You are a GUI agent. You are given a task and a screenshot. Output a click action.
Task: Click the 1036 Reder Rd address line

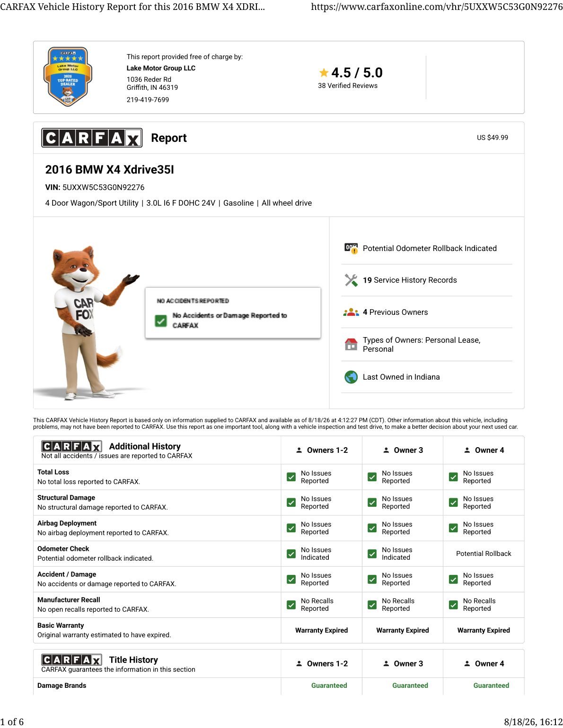point(149,79)
